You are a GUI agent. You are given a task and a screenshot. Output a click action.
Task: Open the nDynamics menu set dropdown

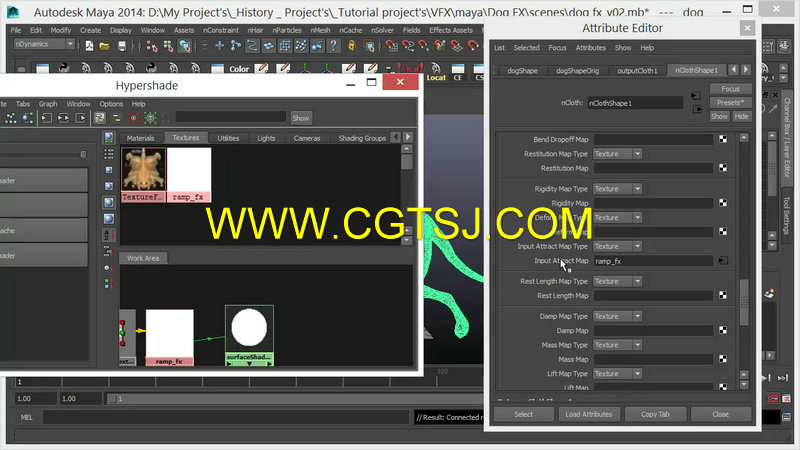[x=44, y=44]
